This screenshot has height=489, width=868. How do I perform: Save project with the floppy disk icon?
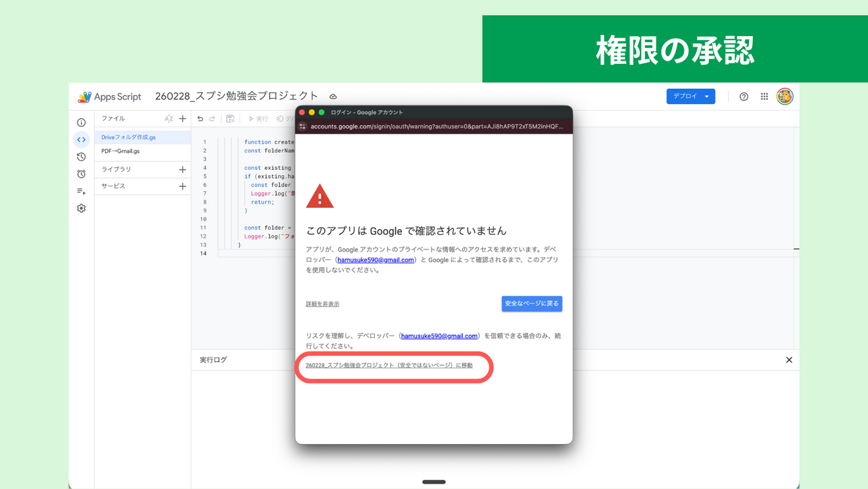click(x=230, y=119)
